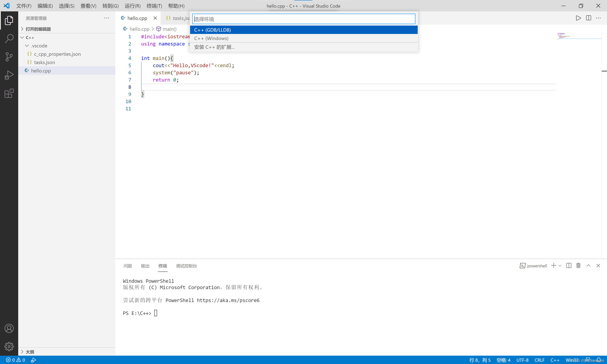Kill the active terminal with the trash icon
This screenshot has width=607, height=364.
click(578, 265)
